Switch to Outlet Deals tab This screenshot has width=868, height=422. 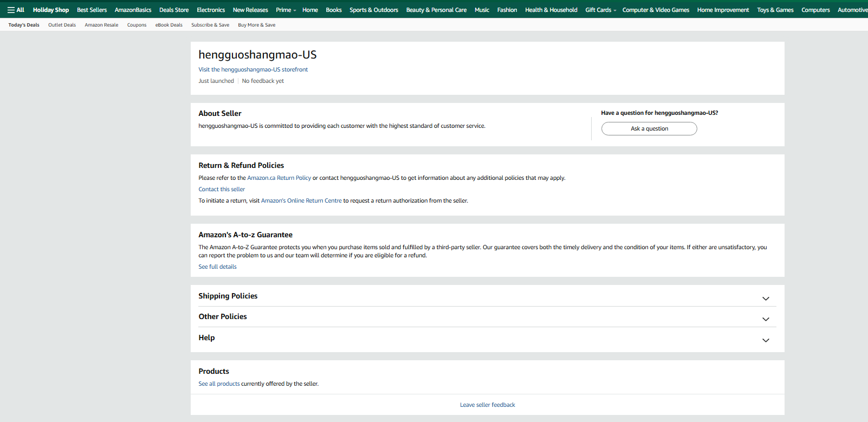pos(62,25)
